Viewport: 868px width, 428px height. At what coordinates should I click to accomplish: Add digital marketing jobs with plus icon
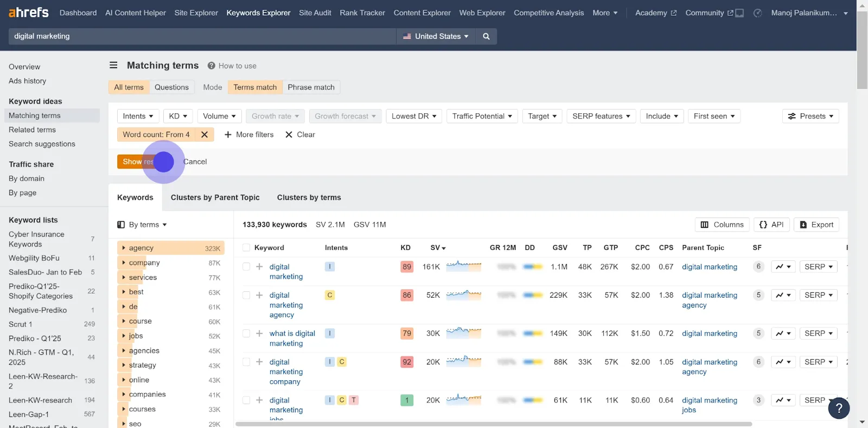(x=259, y=400)
